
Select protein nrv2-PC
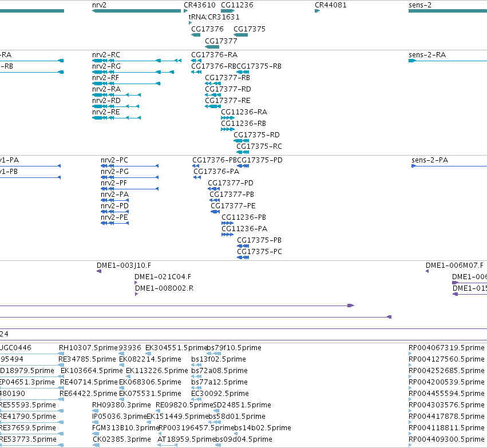(114, 161)
